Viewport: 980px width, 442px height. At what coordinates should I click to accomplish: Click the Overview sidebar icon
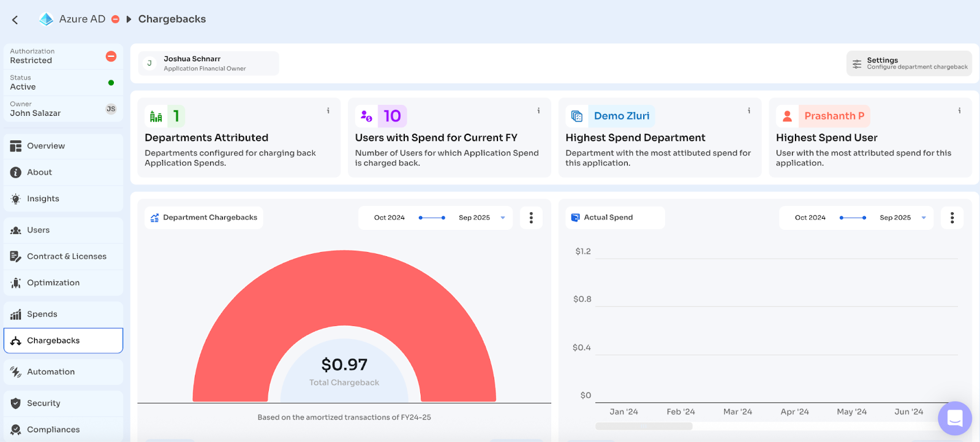tap(16, 146)
